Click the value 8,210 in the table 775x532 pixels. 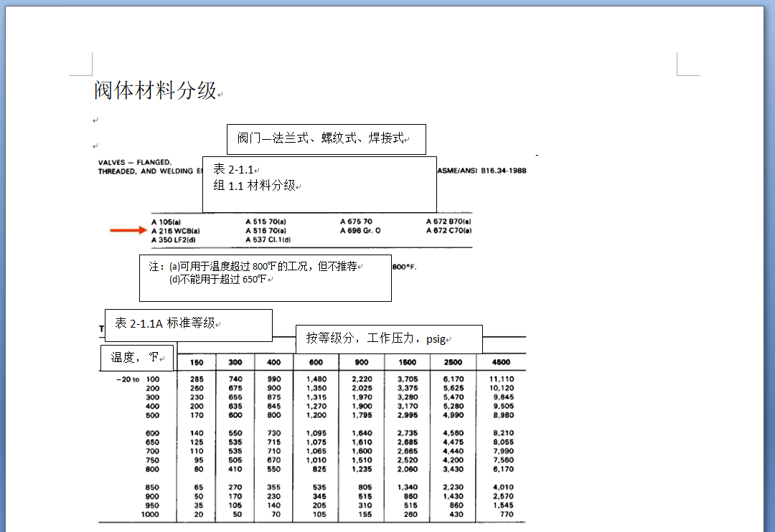503,433
